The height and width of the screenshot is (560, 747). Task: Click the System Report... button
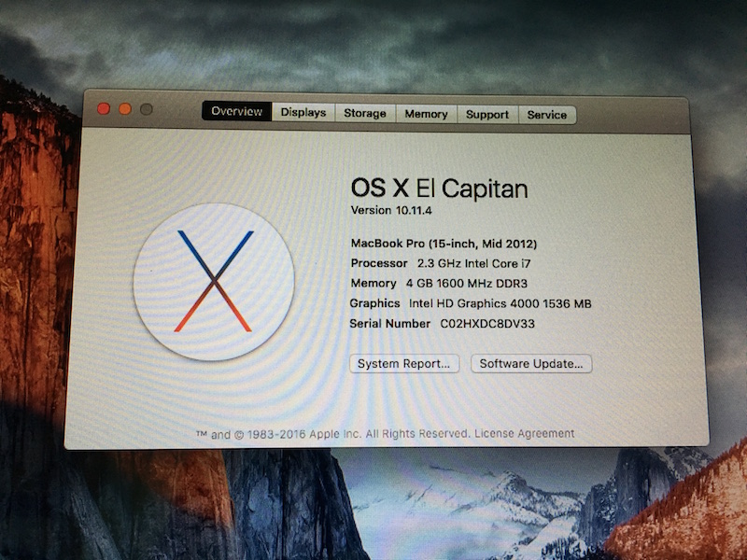click(x=404, y=363)
